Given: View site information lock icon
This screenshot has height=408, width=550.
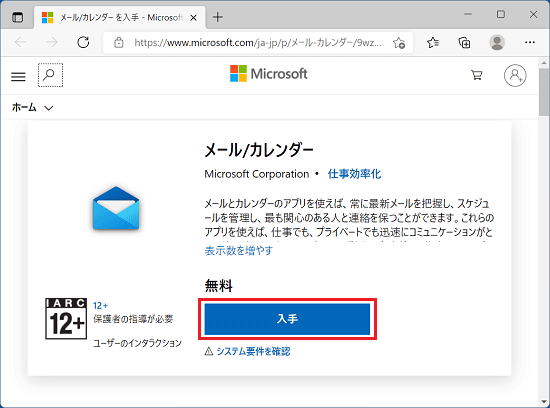Looking at the screenshot, I should 119,42.
